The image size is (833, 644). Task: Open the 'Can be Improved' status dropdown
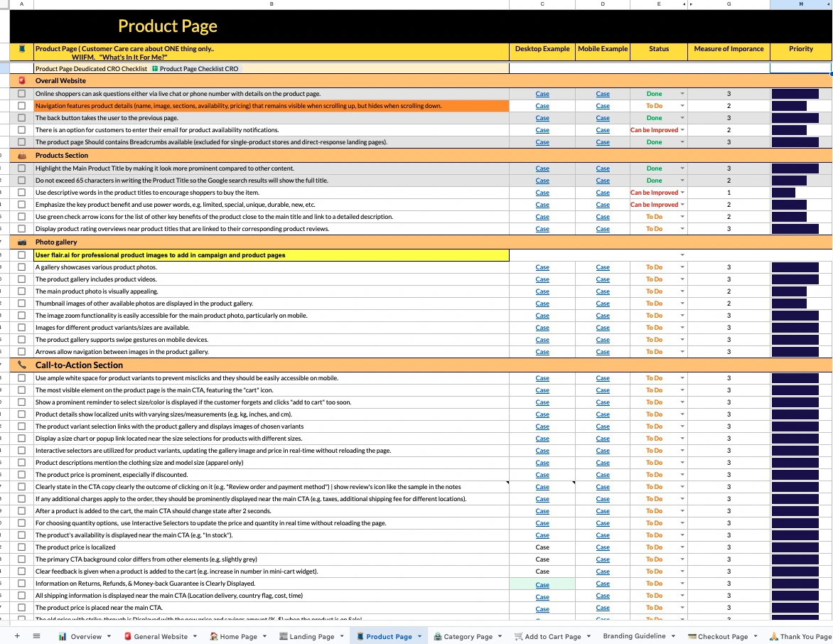[682, 130]
